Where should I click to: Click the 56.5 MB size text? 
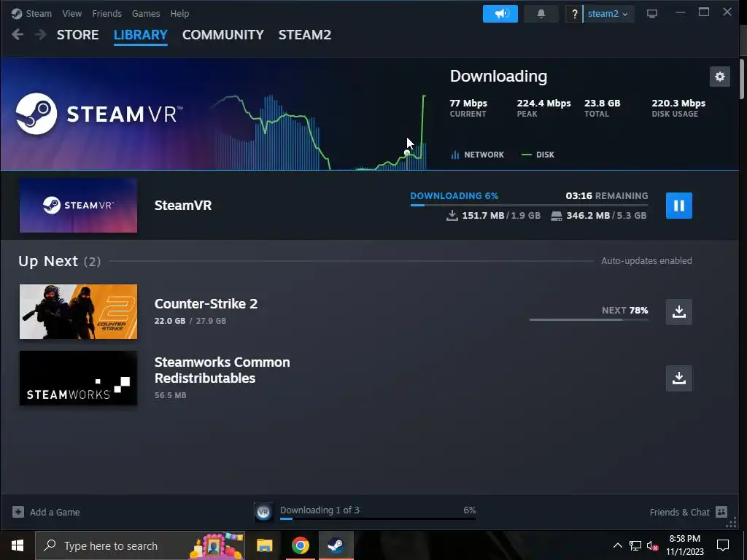(x=170, y=395)
